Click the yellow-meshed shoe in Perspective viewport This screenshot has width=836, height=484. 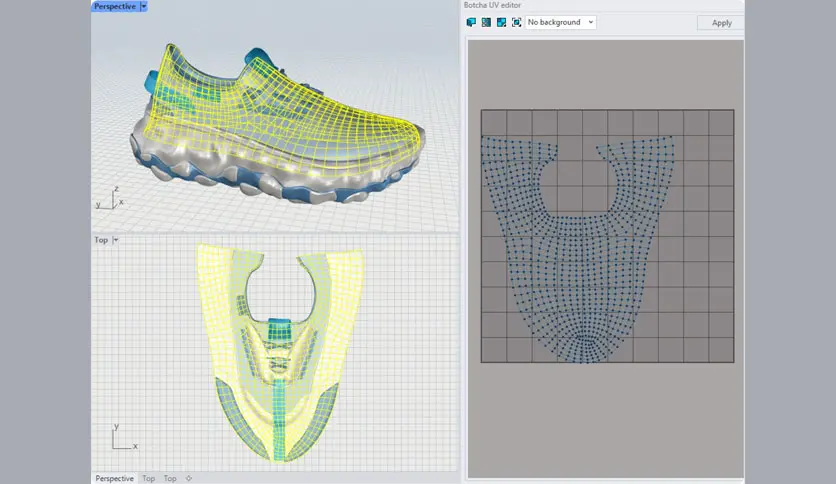tap(277, 125)
